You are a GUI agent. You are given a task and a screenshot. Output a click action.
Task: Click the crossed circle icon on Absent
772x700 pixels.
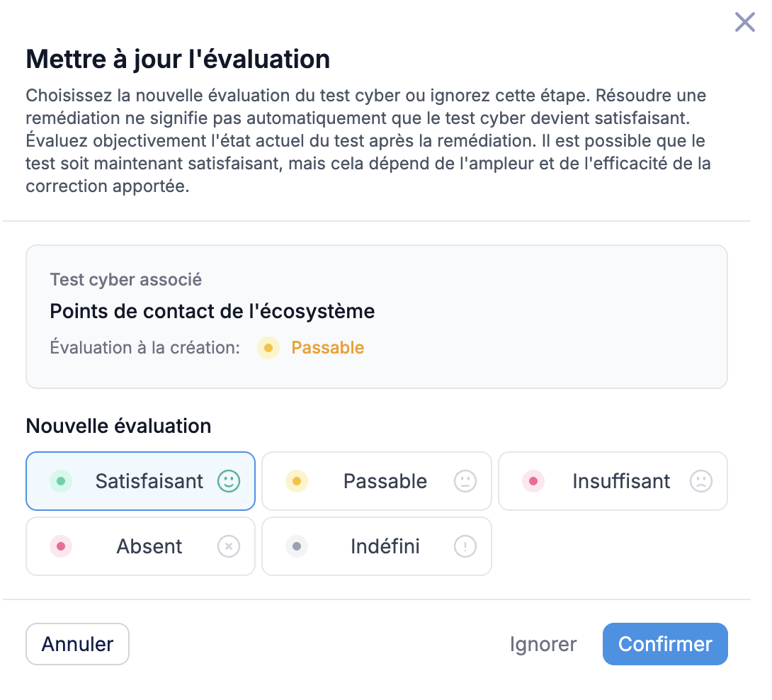click(229, 546)
